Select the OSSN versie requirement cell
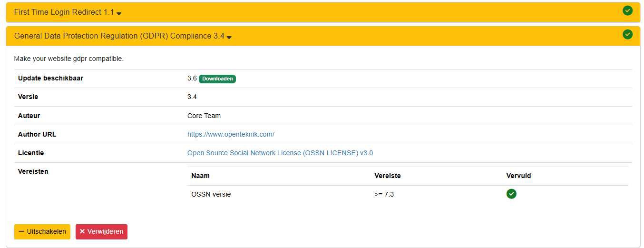The width and height of the screenshot is (644, 248). pos(211,194)
